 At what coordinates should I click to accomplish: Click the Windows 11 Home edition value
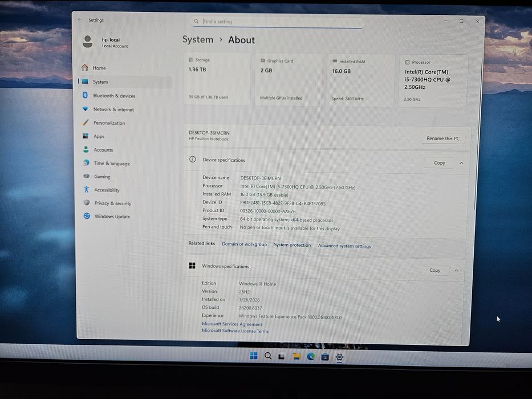pyautogui.click(x=258, y=284)
